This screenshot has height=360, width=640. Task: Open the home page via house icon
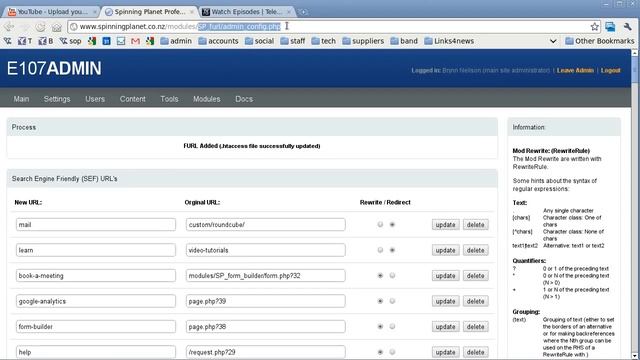click(56, 27)
